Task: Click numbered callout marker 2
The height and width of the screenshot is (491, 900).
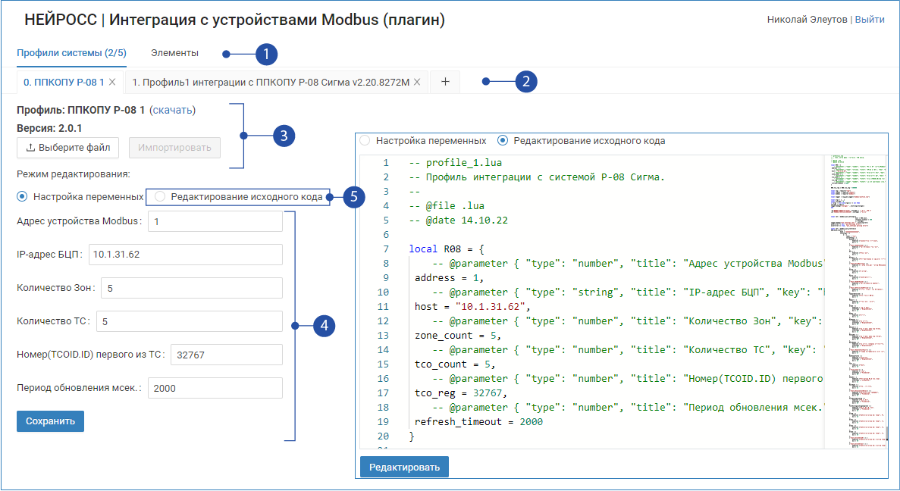Action: [526, 82]
